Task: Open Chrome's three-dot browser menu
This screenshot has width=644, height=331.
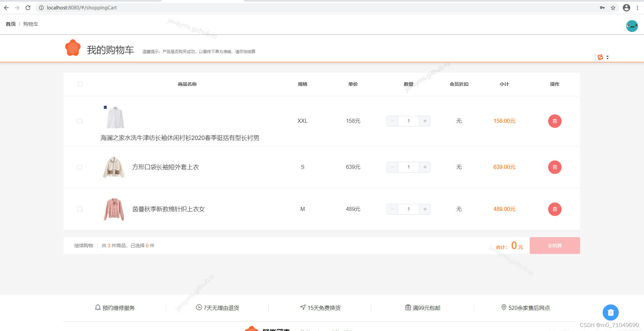Action: (638, 7)
